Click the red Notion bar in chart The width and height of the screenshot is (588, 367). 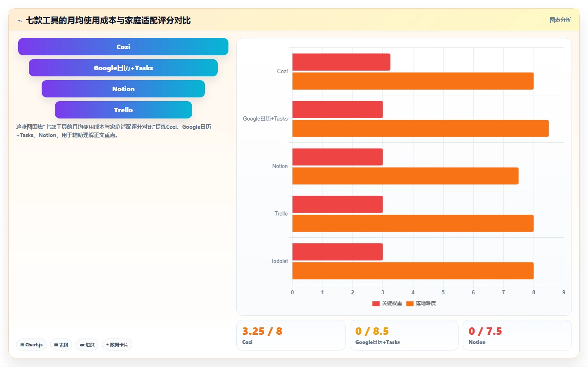[x=338, y=157]
